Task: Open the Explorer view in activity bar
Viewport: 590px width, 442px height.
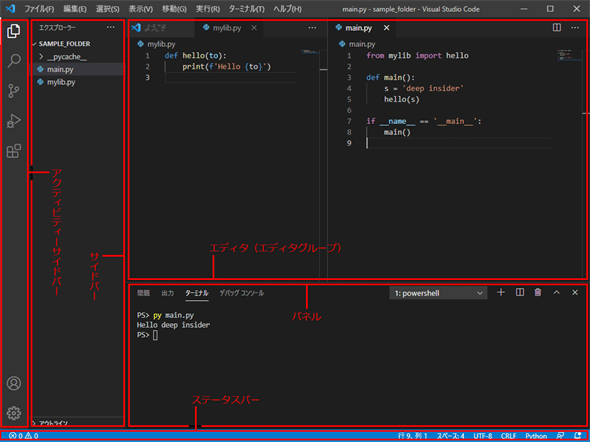Action: pyautogui.click(x=14, y=31)
